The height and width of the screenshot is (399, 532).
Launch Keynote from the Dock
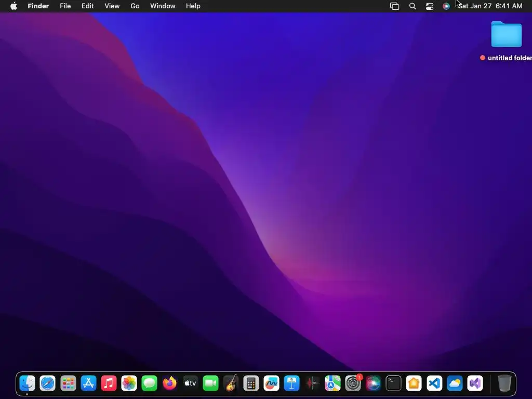(292, 383)
